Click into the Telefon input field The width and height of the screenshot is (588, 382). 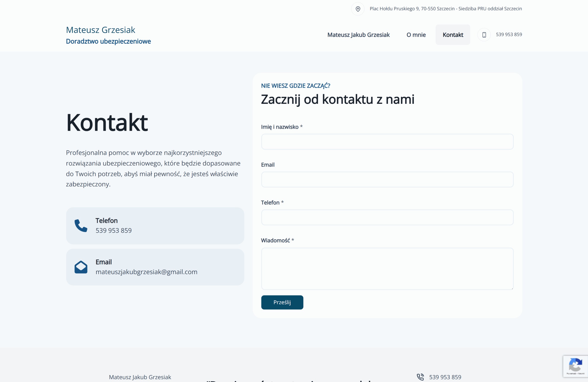click(387, 218)
